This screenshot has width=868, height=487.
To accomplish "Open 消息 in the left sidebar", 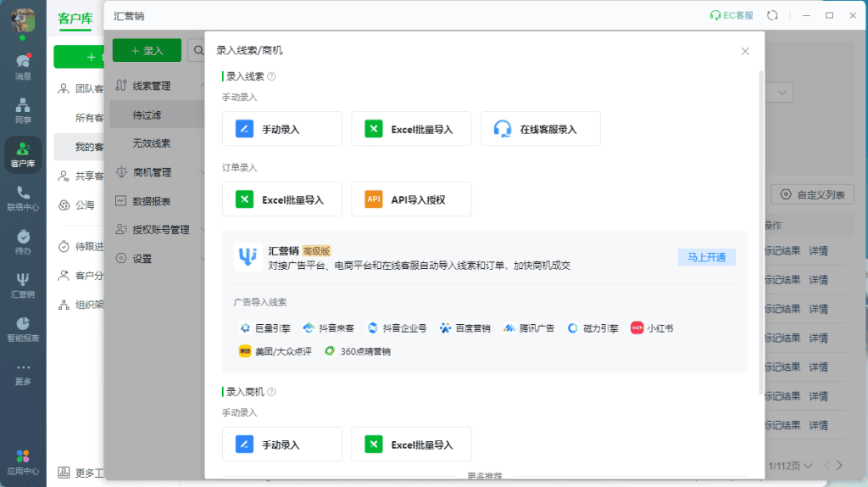I will (x=23, y=66).
